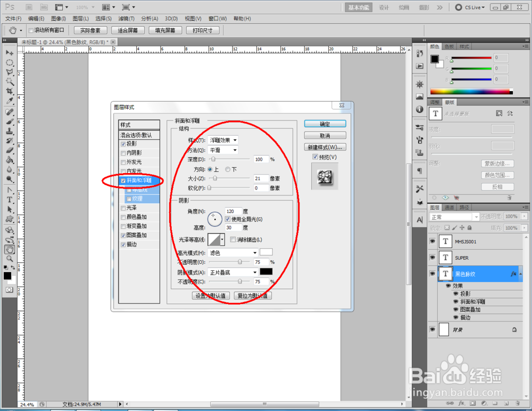Switch to the 色板 (Swatches) tab
Image resolution: width=532 pixels, height=411 pixels.
449,46
